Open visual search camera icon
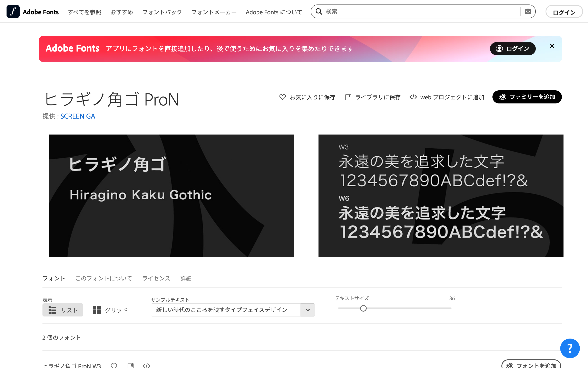 (528, 11)
